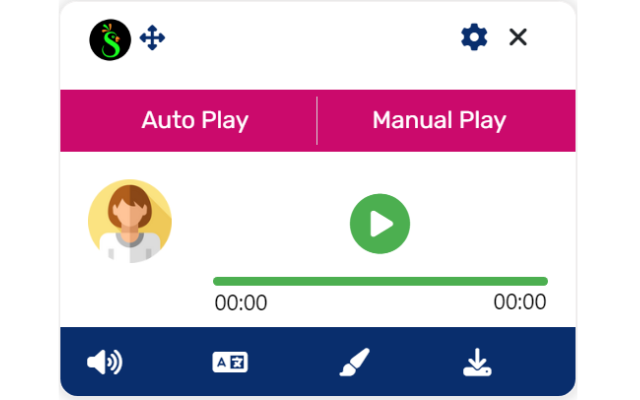The image size is (640, 400).
Task: Click the download audio icon
Action: 477,362
